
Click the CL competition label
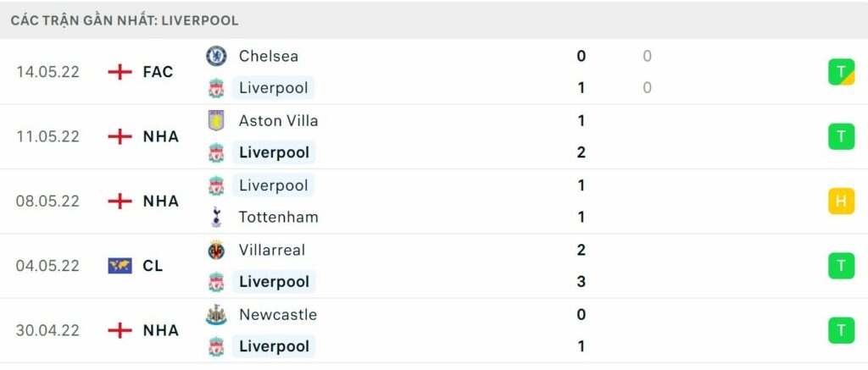(153, 266)
